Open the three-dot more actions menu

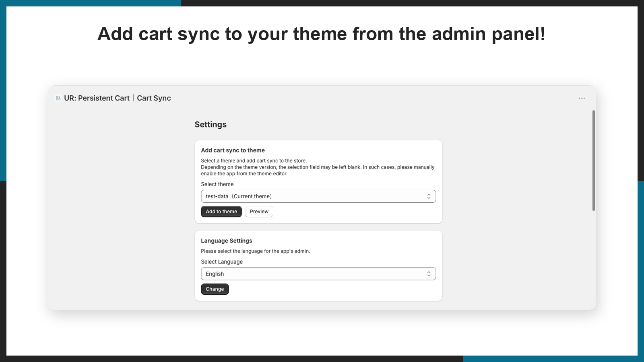582,98
